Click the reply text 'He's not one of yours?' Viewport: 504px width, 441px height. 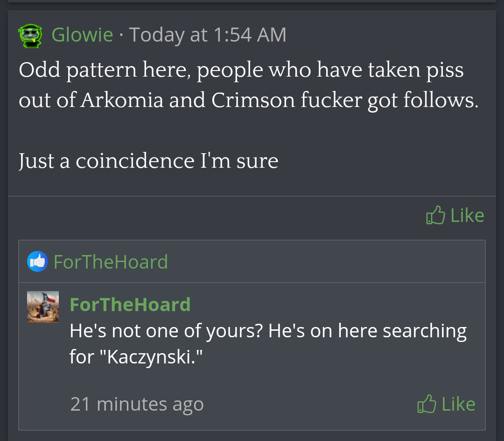coord(167,331)
